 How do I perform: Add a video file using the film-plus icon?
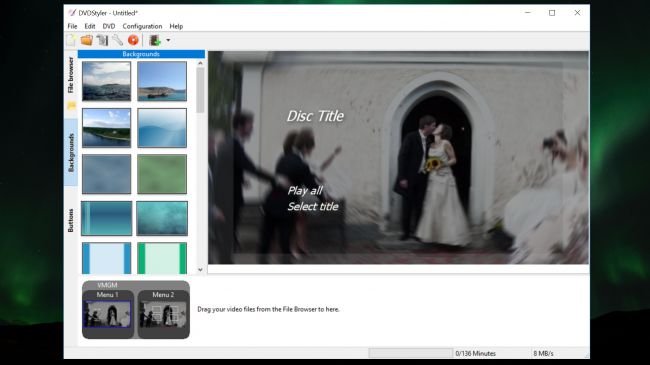tap(155, 40)
